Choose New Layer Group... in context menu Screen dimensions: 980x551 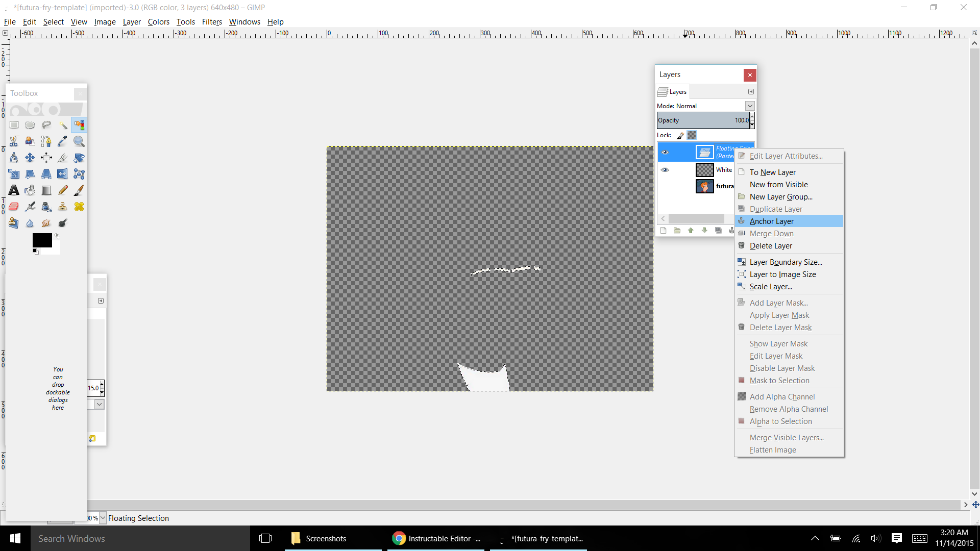789,196
